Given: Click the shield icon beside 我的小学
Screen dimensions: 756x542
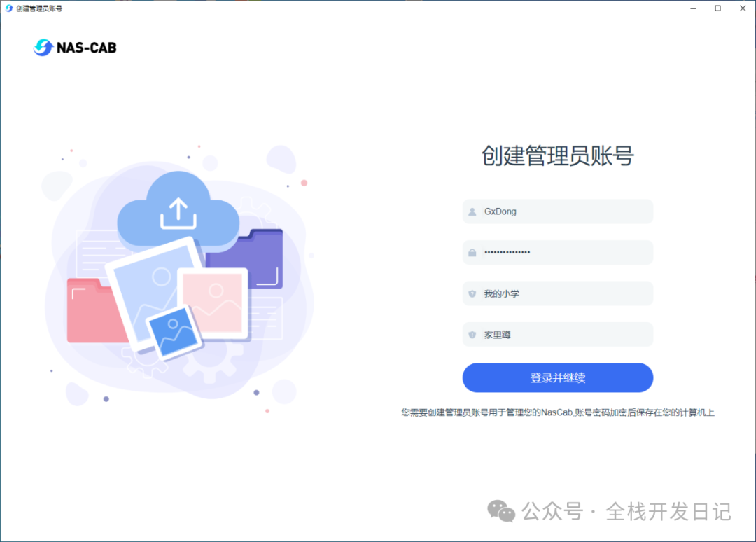Looking at the screenshot, I should pos(472,293).
